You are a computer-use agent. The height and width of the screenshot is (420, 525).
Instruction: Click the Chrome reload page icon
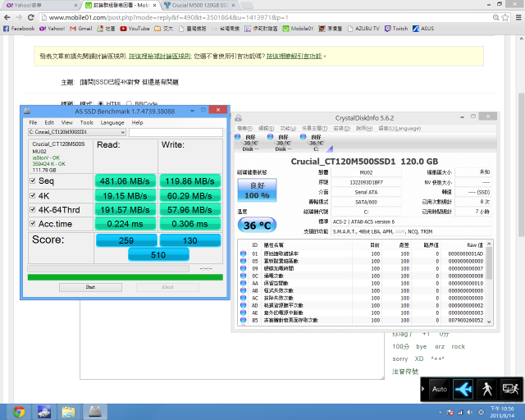coord(31,17)
